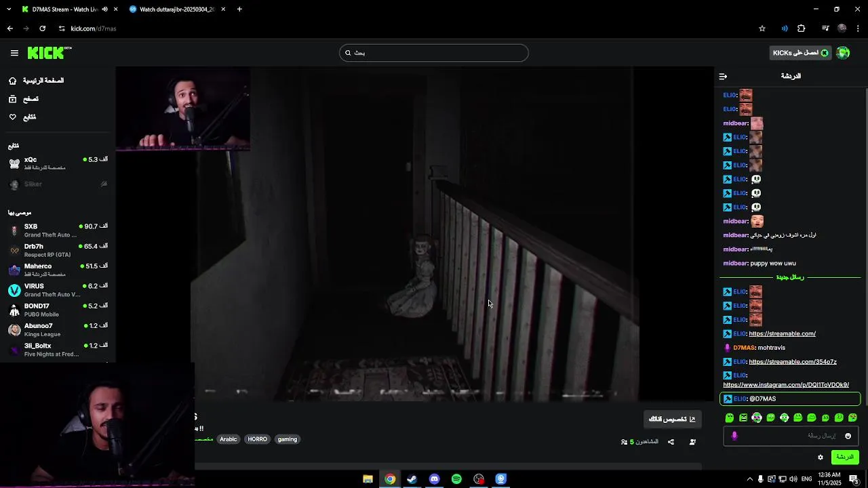The width and height of the screenshot is (868, 488).
Task: Click the highlighted @D7MAS chat message
Action: (x=790, y=399)
